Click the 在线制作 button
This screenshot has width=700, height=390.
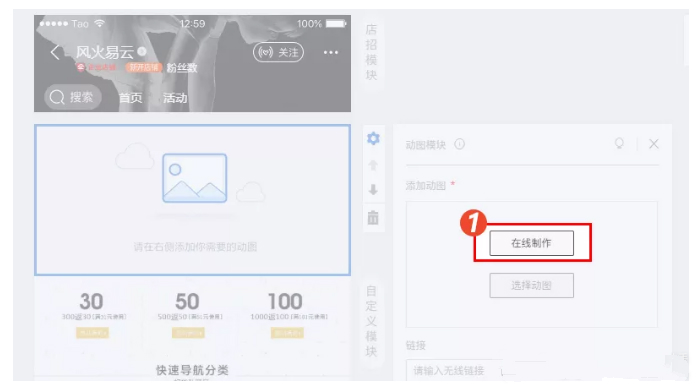point(531,243)
